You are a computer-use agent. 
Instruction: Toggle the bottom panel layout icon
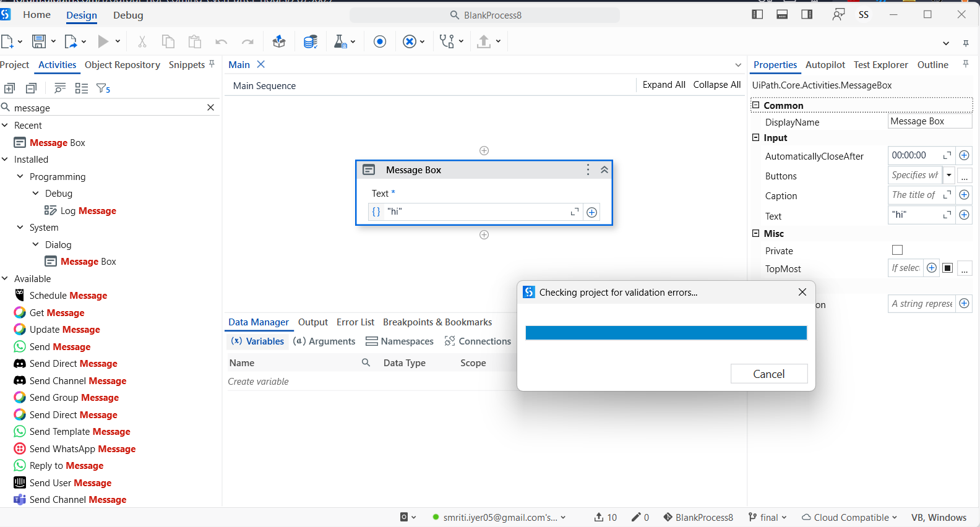(x=782, y=14)
